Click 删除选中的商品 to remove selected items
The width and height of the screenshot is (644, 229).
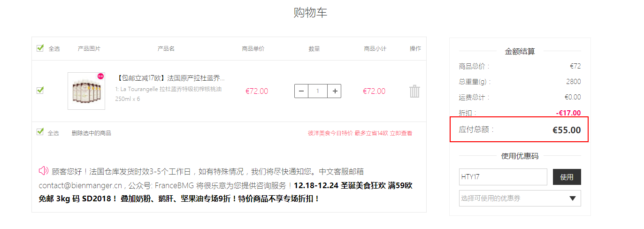92,133
